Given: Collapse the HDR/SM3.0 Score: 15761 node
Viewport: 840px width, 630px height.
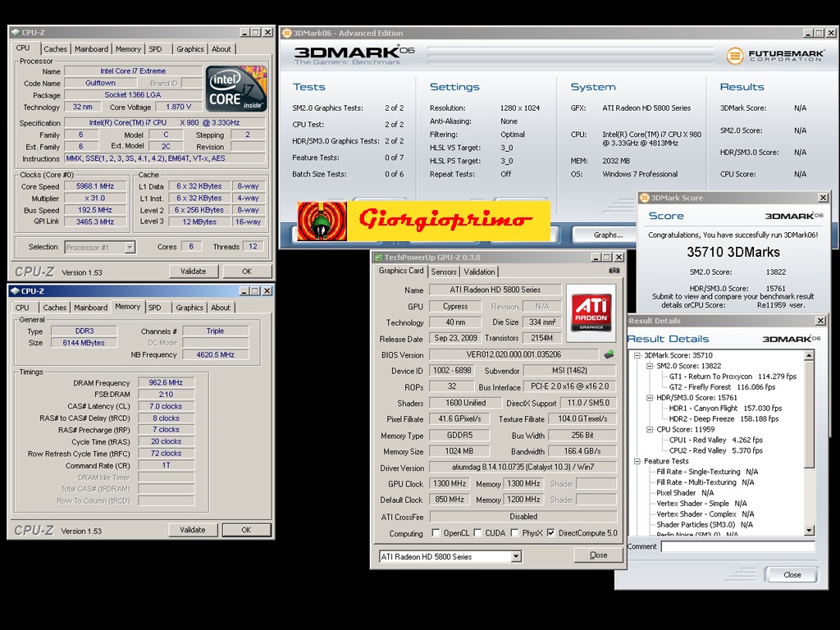Looking at the screenshot, I should 650,398.
